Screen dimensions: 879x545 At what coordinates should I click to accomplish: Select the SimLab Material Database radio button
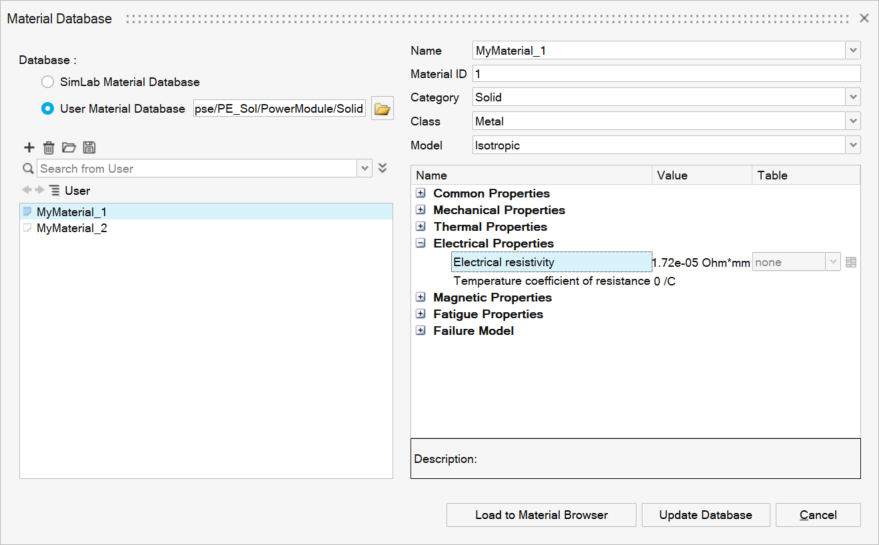(48, 82)
